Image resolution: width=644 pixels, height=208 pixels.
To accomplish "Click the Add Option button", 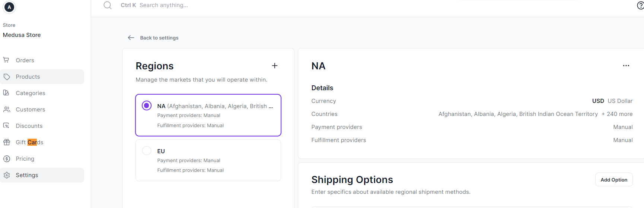I will [x=614, y=180].
